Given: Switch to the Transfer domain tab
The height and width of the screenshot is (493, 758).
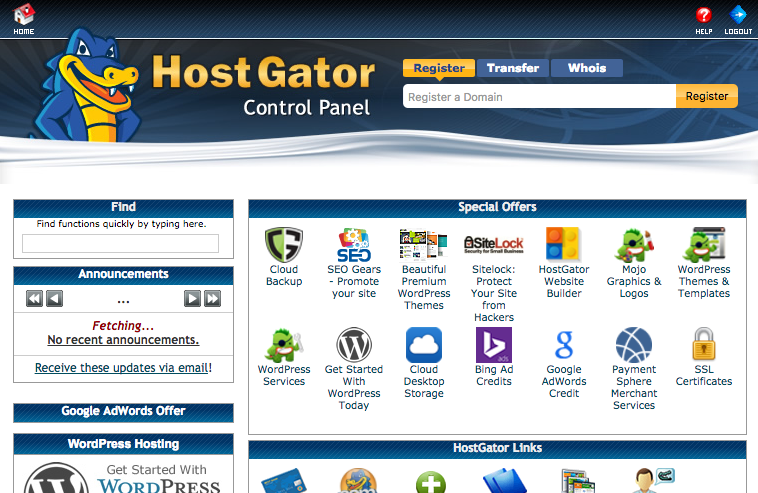Looking at the screenshot, I should point(513,68).
